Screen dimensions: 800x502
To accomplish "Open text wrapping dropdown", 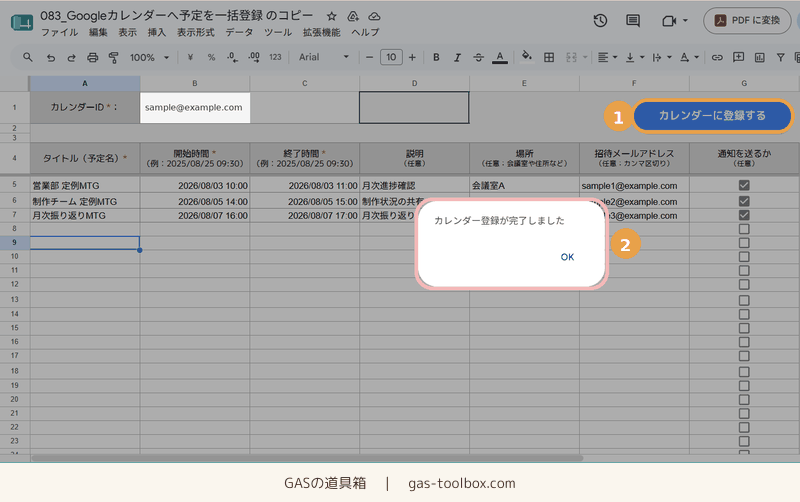I will click(x=662, y=57).
